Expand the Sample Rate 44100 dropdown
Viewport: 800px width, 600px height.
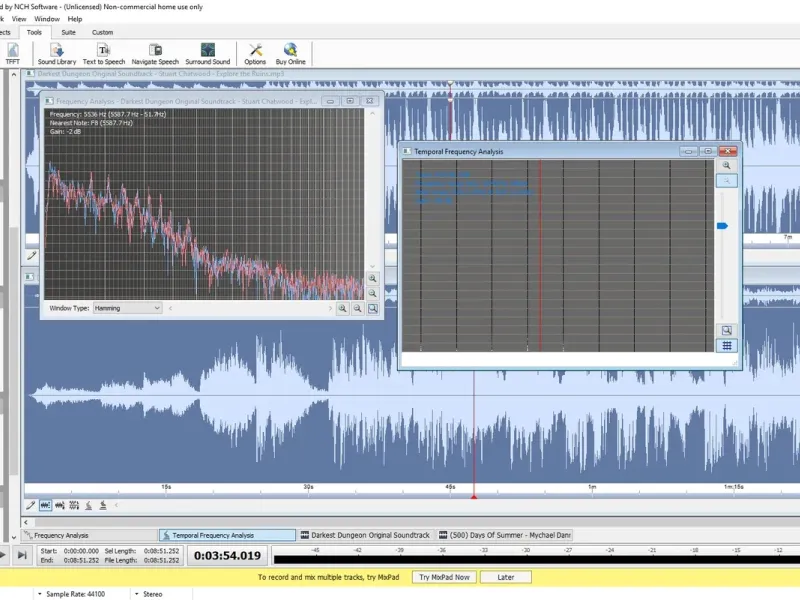pyautogui.click(x=71, y=594)
